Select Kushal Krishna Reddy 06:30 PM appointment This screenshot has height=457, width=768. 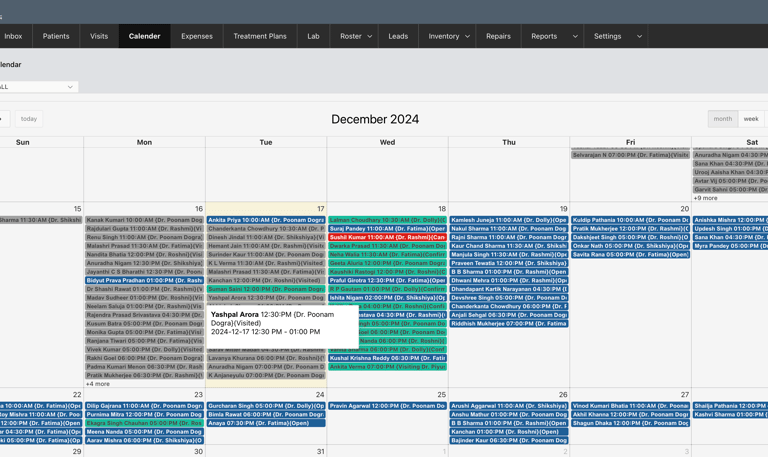[387, 359]
